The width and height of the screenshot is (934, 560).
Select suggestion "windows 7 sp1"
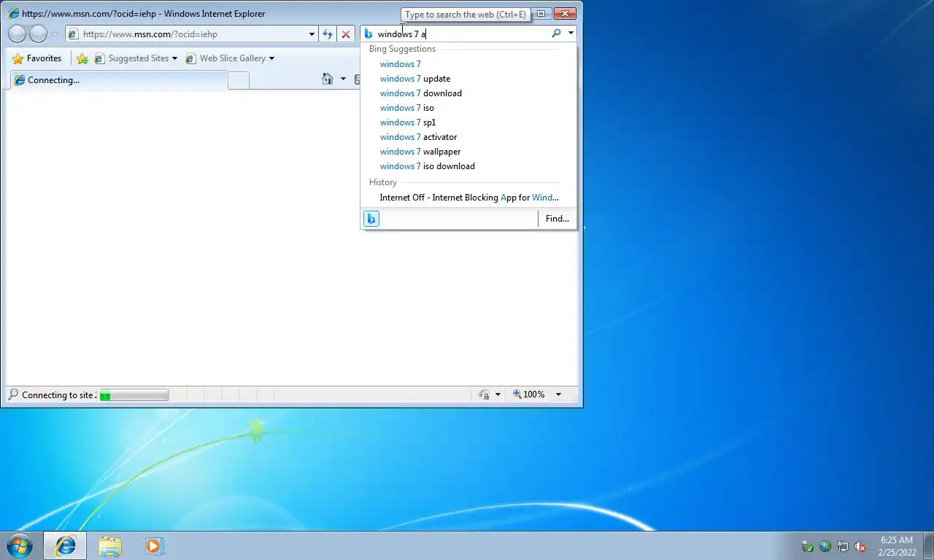pos(407,122)
